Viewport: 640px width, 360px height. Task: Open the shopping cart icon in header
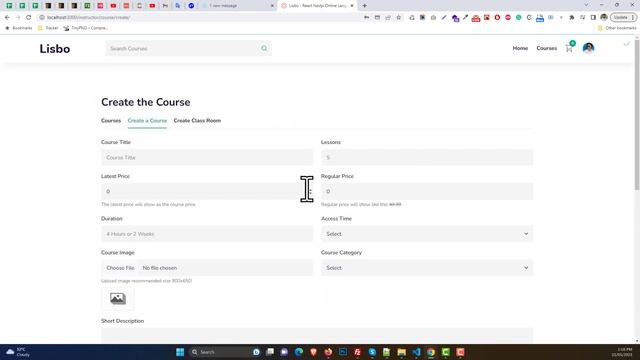coord(570,48)
